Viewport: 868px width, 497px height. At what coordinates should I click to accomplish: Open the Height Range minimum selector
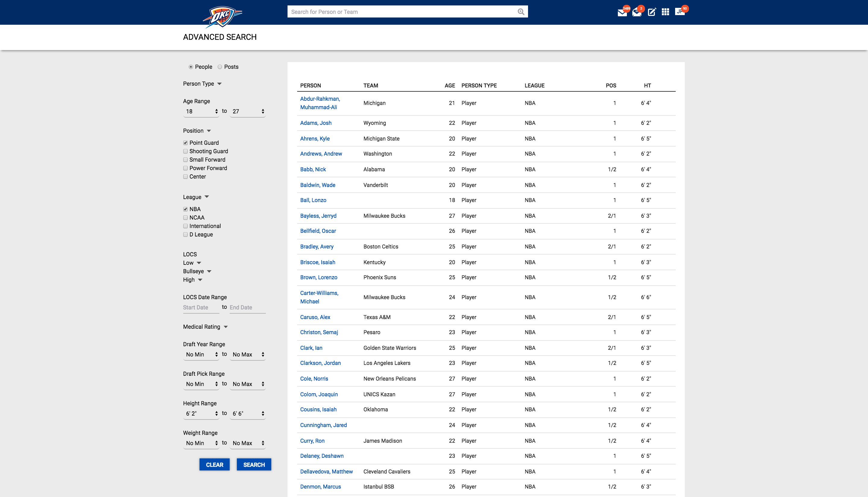[x=201, y=413]
